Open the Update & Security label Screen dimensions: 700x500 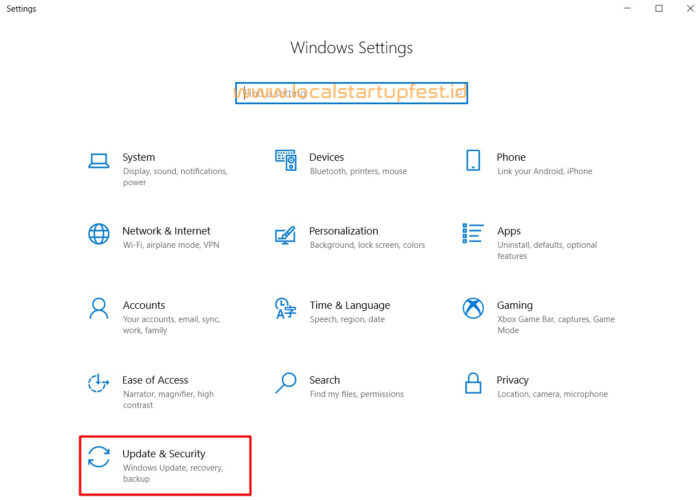164,454
